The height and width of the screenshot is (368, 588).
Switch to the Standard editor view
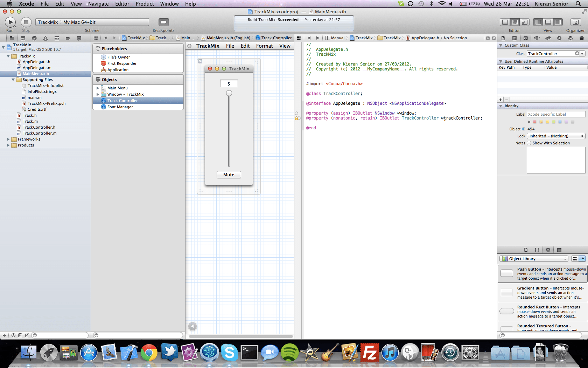[505, 22]
